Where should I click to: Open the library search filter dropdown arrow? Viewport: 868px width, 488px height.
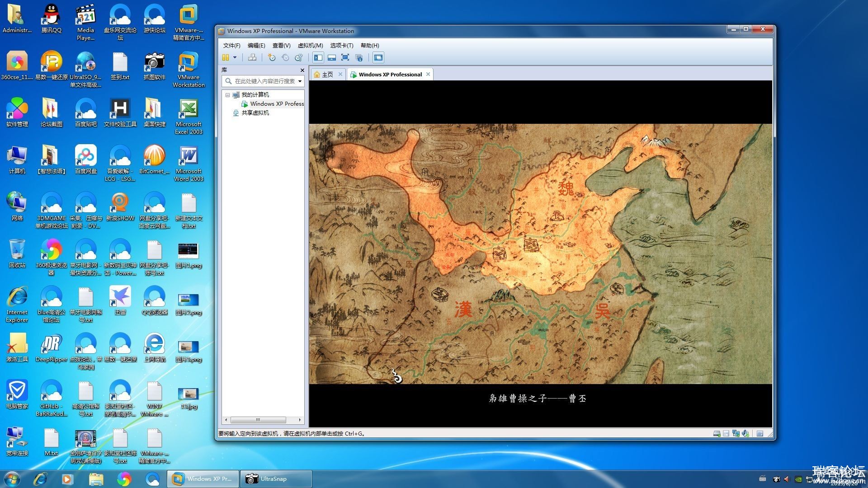pos(300,81)
